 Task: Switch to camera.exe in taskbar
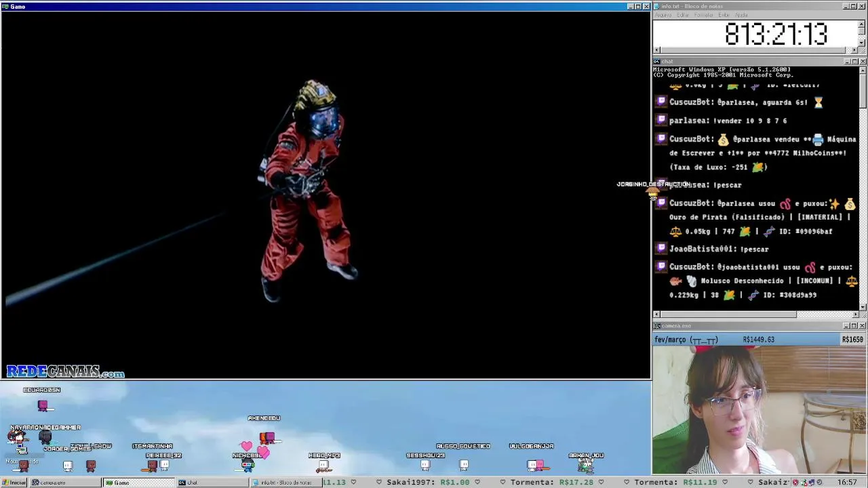[65, 483]
